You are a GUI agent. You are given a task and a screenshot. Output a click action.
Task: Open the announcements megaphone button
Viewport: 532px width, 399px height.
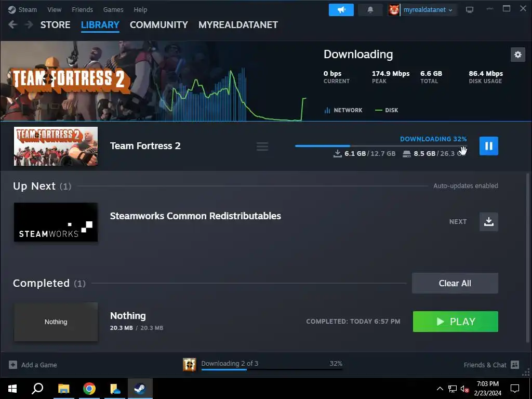[341, 10]
